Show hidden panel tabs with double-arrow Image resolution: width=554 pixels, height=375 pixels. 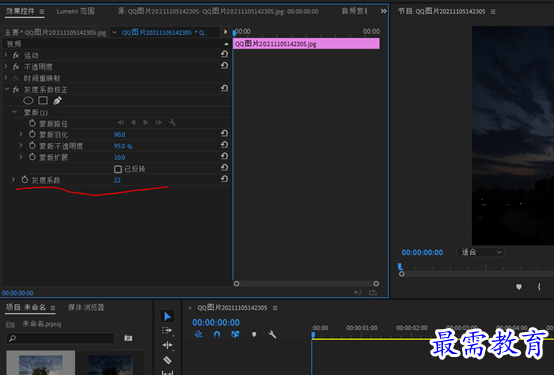(383, 11)
